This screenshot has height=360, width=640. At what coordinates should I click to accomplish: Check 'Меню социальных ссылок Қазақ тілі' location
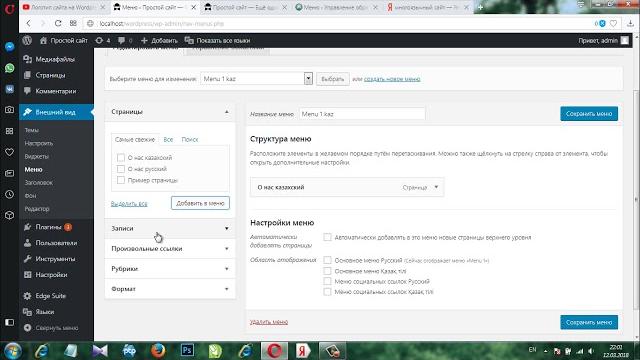[327, 292]
